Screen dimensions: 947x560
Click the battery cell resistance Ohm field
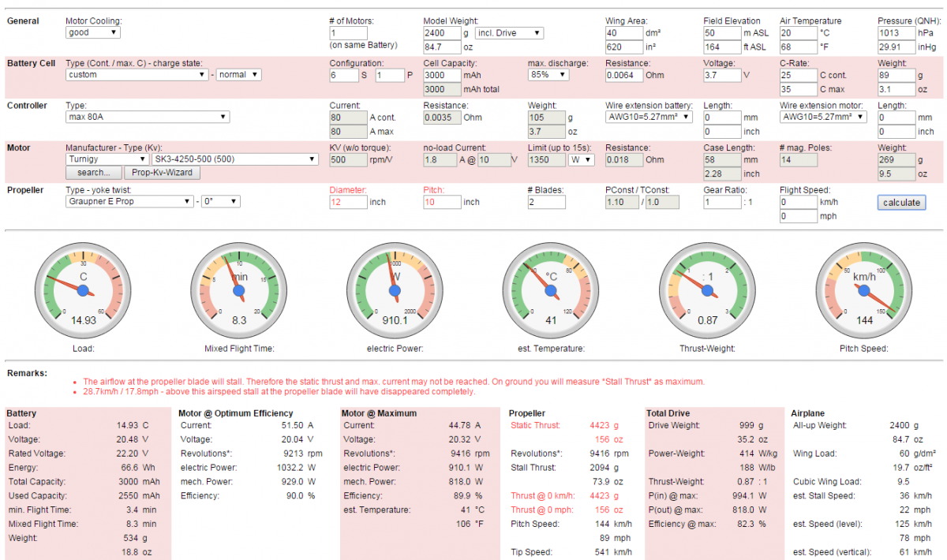pos(624,75)
